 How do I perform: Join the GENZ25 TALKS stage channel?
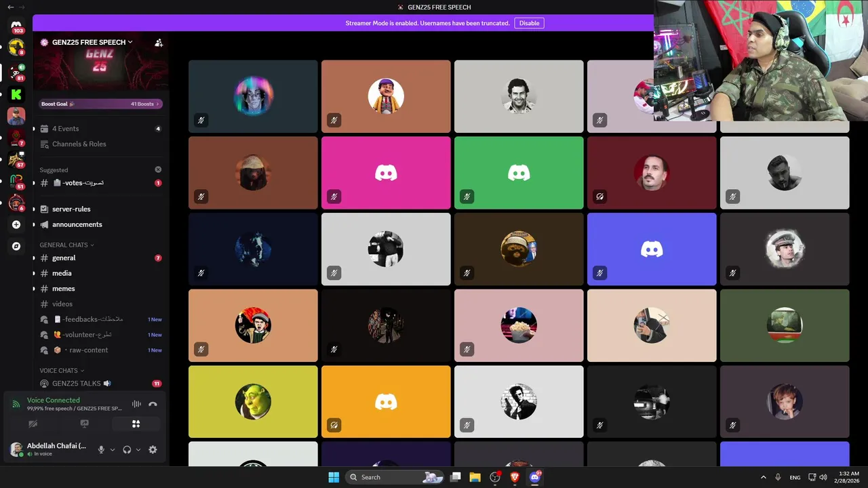(x=100, y=384)
